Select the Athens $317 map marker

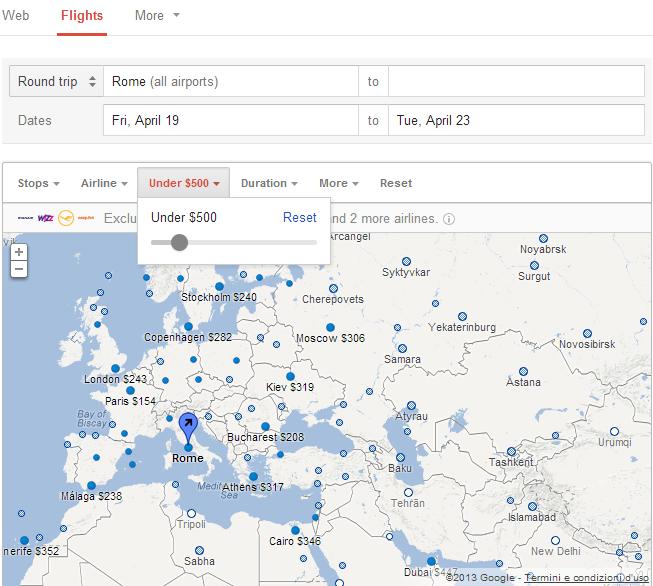click(253, 476)
